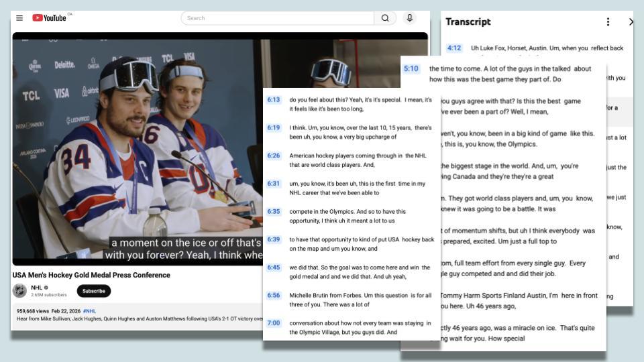This screenshot has width=644, height=362.
Task: Select the 6:56 Michelle Brutin question timestamp
Action: click(273, 295)
